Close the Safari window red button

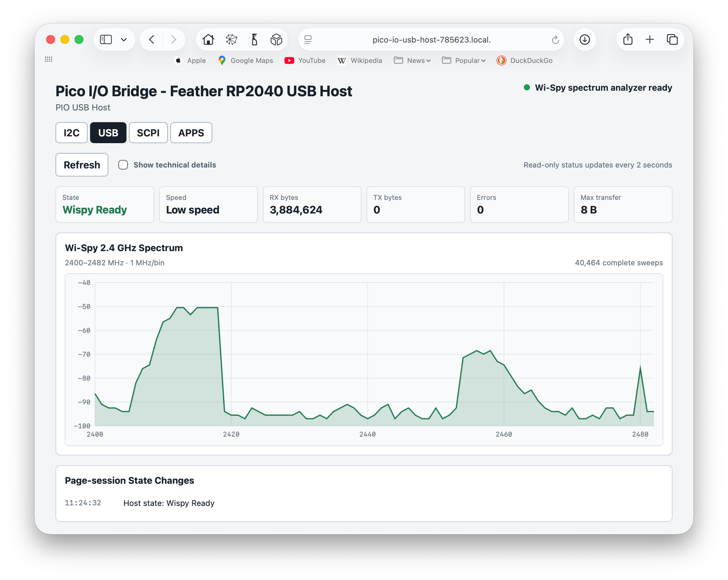point(51,39)
